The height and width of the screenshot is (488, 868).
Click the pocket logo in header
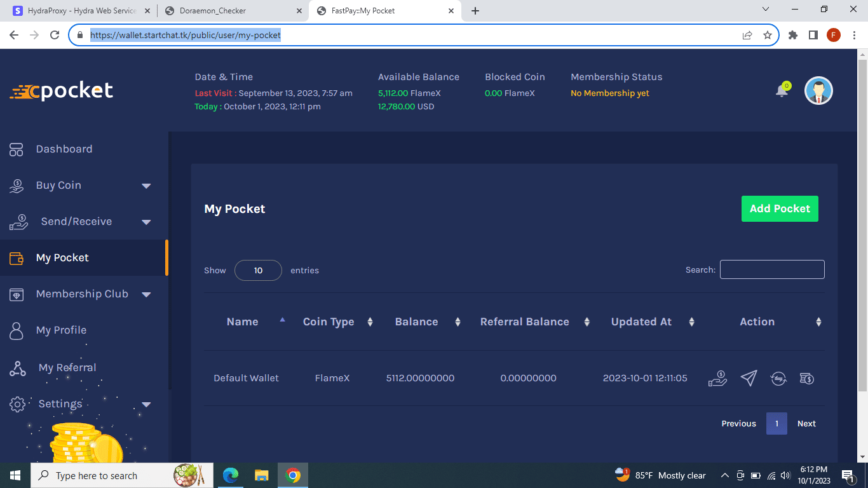pyautogui.click(x=62, y=91)
